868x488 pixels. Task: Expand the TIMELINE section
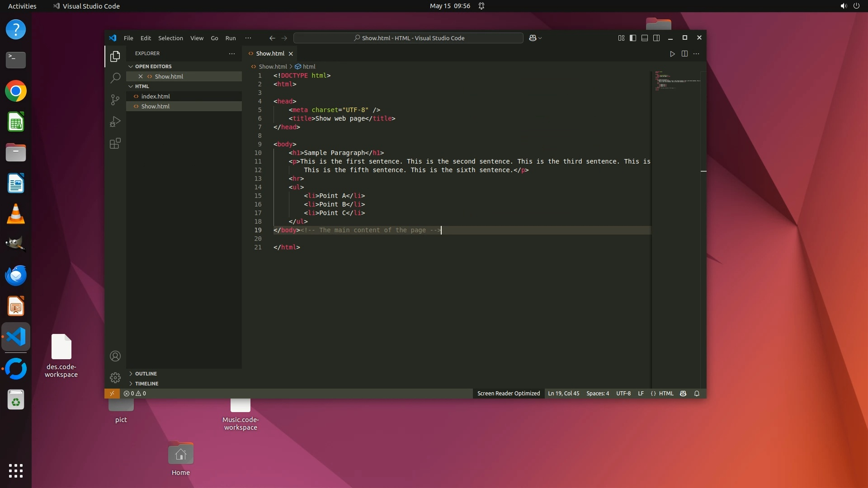(x=146, y=384)
